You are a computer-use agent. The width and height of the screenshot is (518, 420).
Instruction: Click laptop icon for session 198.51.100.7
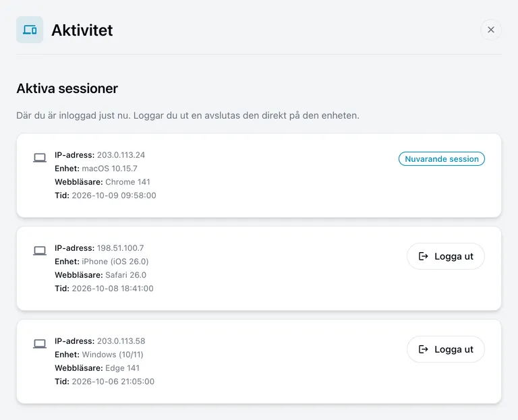(x=40, y=251)
